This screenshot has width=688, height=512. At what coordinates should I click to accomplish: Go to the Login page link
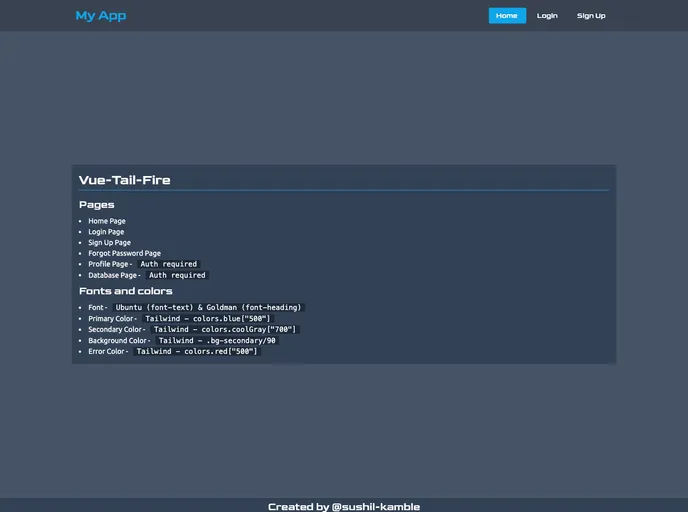point(547,16)
